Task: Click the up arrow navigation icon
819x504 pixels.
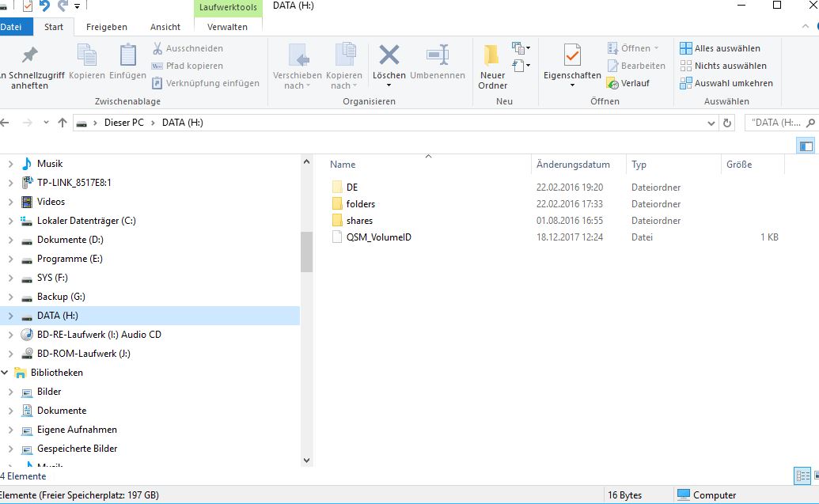Action: [x=63, y=123]
